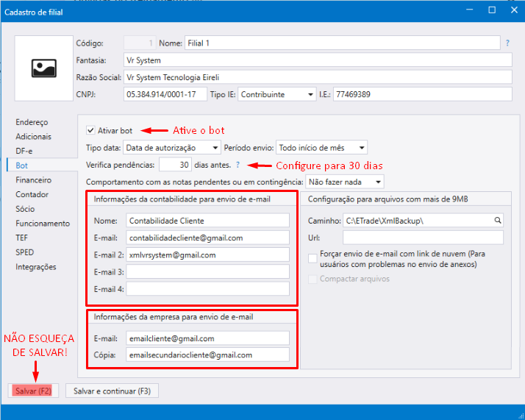
Task: Click the help icon beside dias antes
Action: pos(238,165)
